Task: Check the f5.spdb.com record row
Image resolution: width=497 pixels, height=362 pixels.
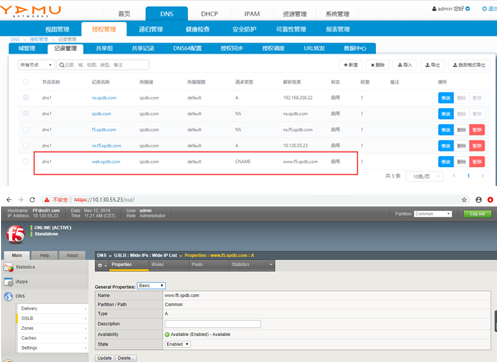Action: (x=26, y=129)
